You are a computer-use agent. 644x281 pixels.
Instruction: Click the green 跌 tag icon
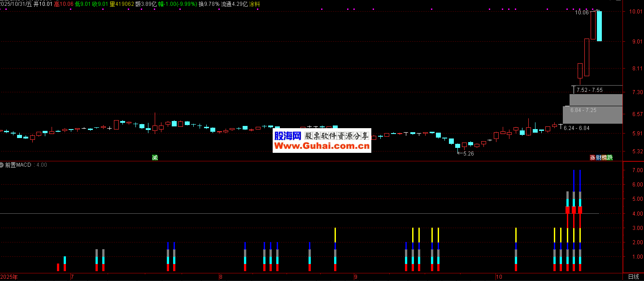click(x=609, y=157)
